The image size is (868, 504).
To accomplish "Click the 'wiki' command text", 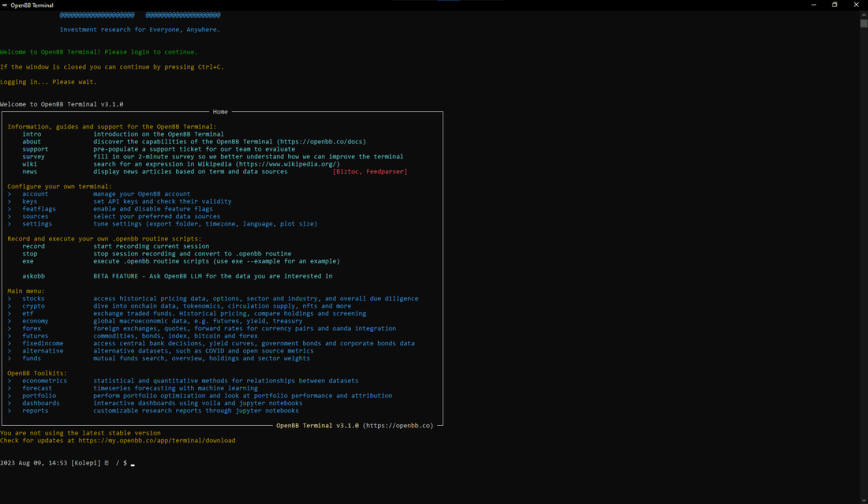I will point(30,164).
